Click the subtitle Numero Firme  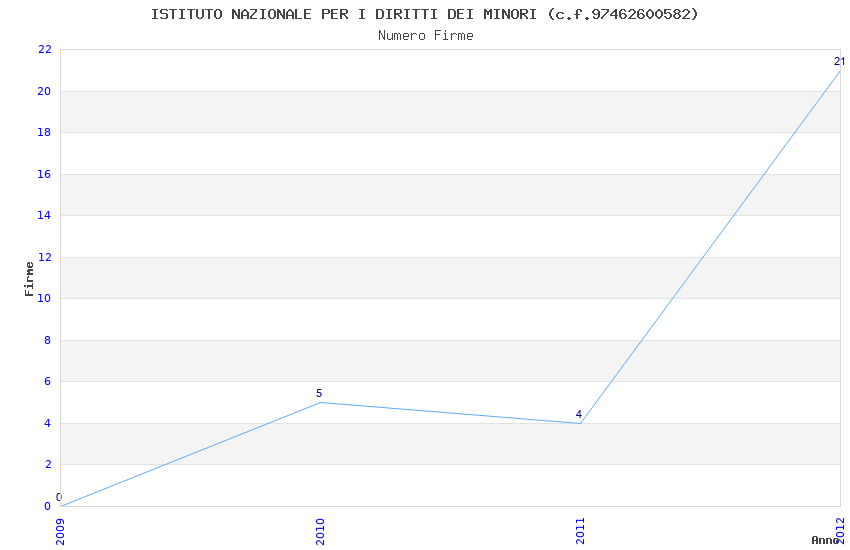click(426, 36)
